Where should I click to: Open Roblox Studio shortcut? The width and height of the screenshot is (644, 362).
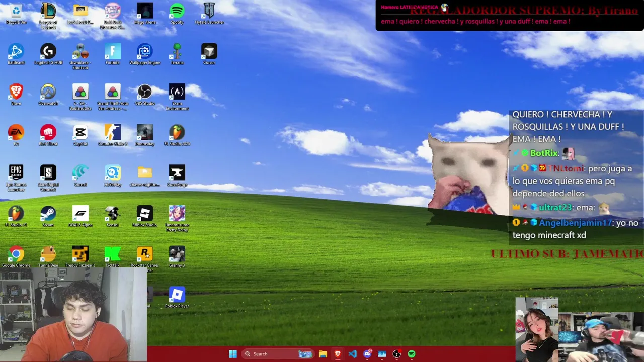[x=145, y=216]
